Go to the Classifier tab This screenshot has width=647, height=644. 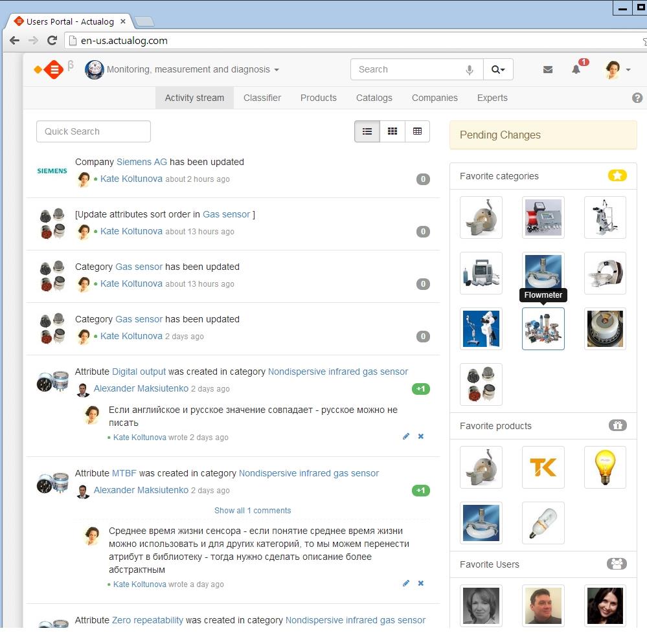coord(262,98)
